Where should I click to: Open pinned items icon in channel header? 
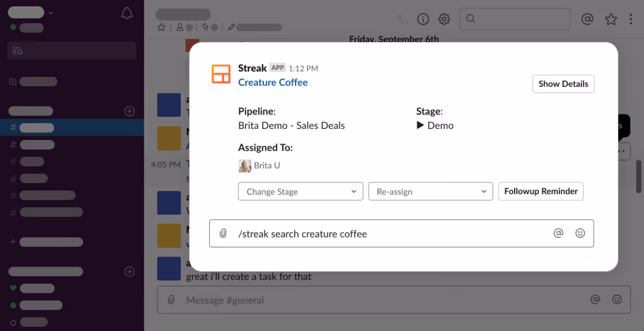[205, 27]
